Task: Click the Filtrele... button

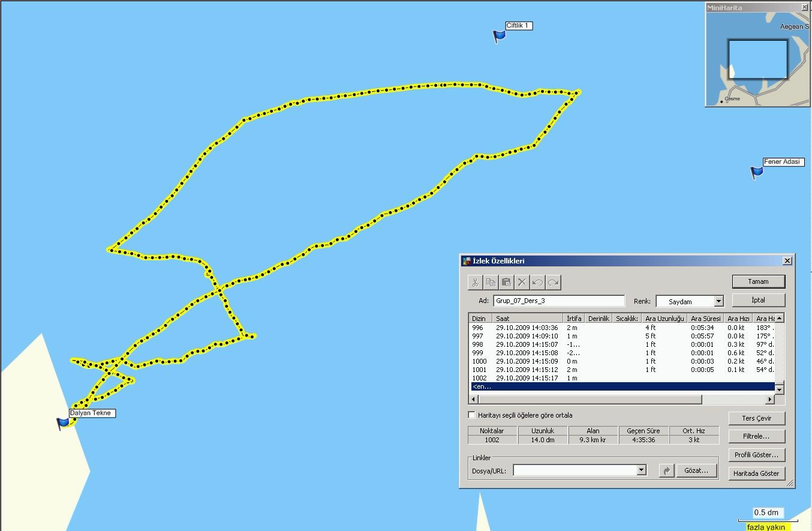Action: (757, 436)
